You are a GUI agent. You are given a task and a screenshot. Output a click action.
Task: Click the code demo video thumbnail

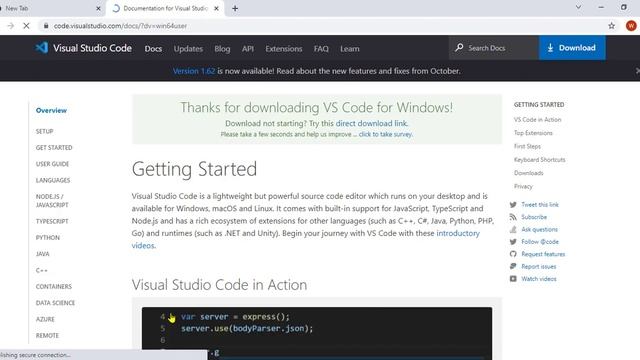[x=317, y=333]
